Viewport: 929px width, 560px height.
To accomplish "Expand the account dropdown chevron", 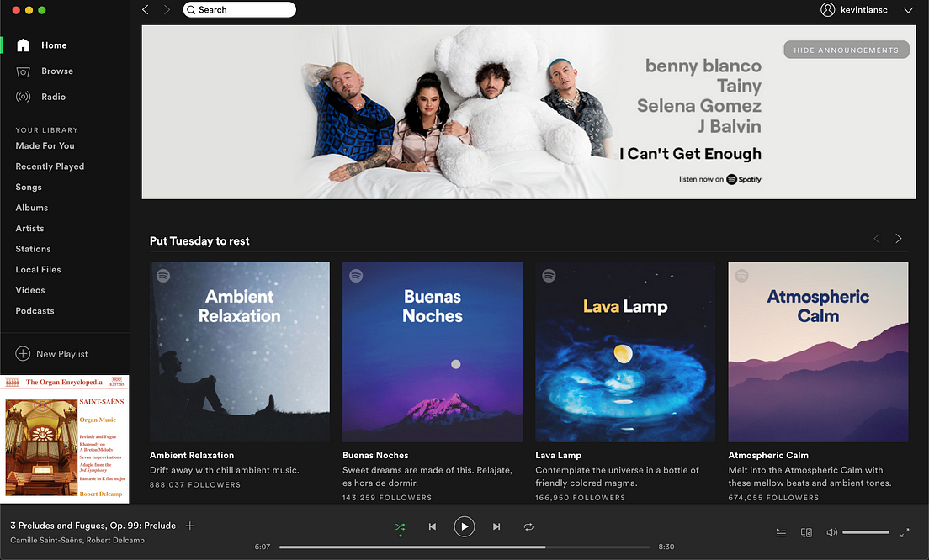I will 908,10.
